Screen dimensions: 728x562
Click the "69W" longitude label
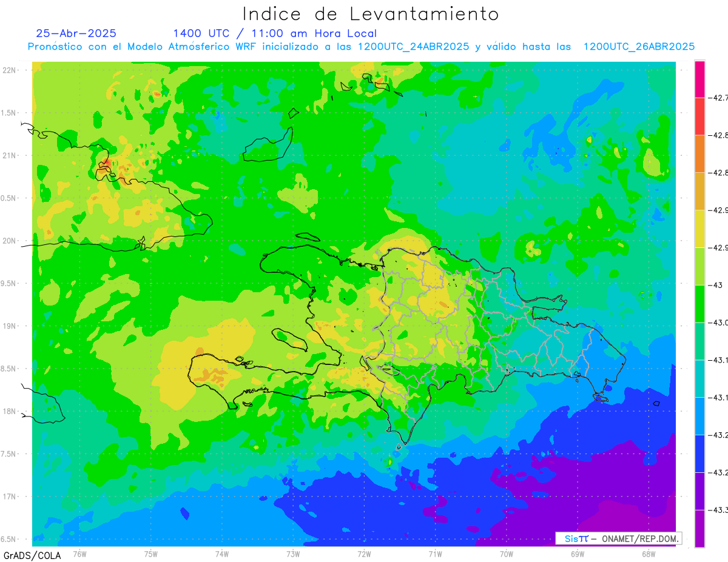578,554
